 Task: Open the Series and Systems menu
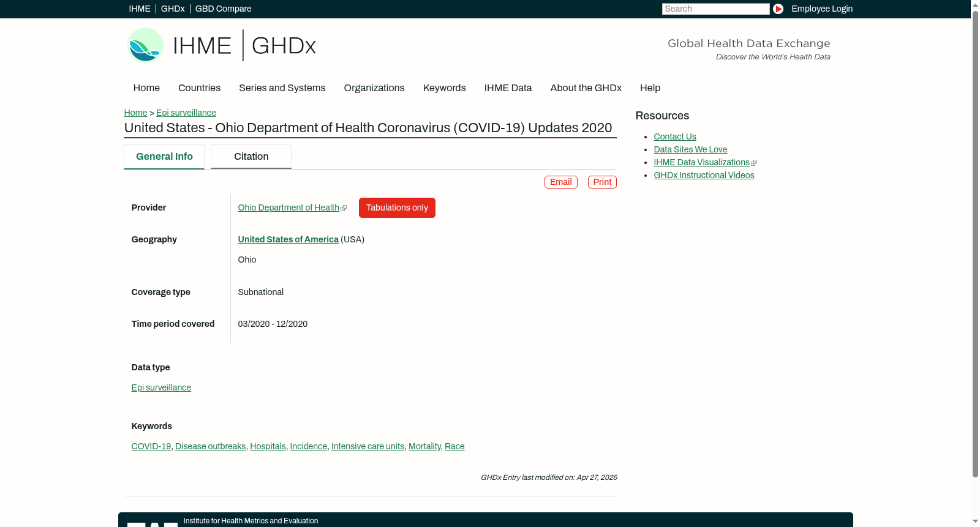(x=282, y=88)
